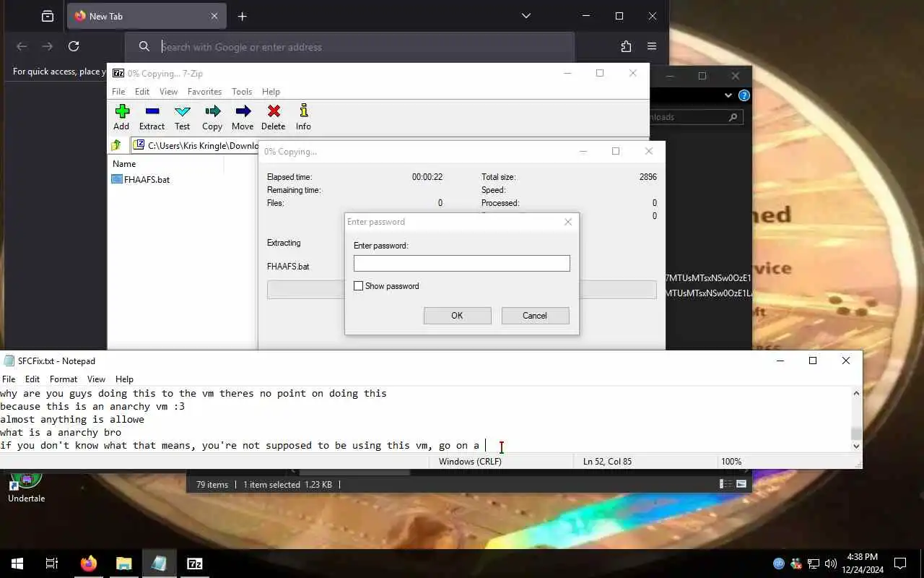The image size is (924, 578).
Task: Click the Copy toolbar icon in 7-Zip
Action: (212, 117)
